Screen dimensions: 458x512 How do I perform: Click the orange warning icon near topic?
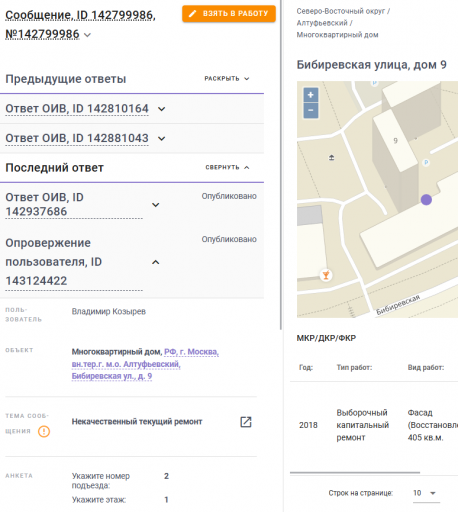pyautogui.click(x=44, y=431)
